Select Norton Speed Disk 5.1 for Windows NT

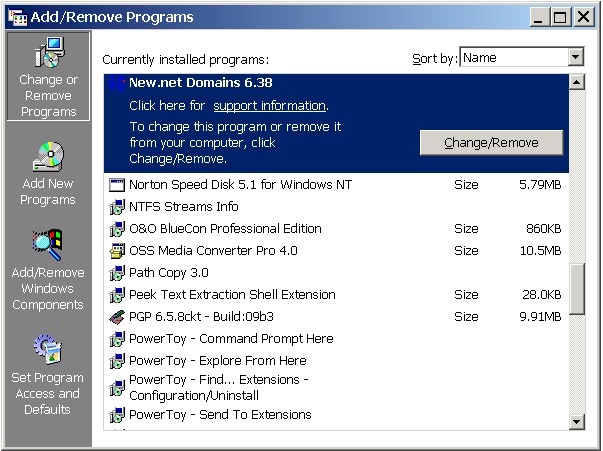(x=336, y=185)
